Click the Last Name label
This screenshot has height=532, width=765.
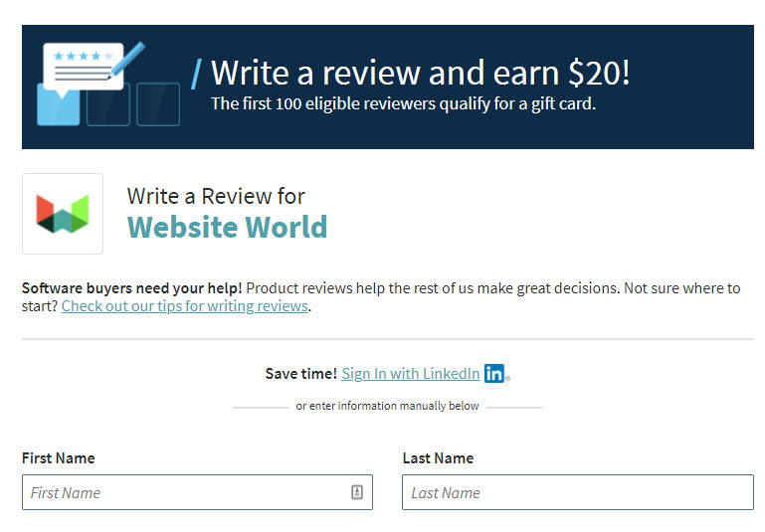pyautogui.click(x=438, y=458)
